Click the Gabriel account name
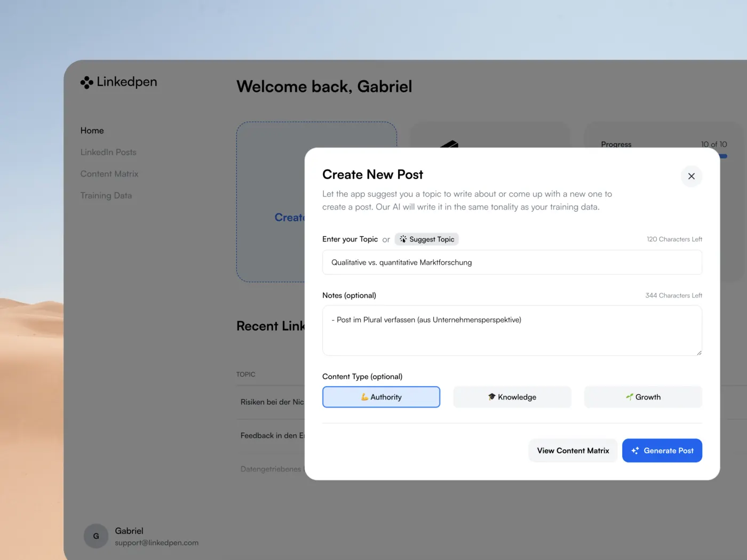 [129, 531]
